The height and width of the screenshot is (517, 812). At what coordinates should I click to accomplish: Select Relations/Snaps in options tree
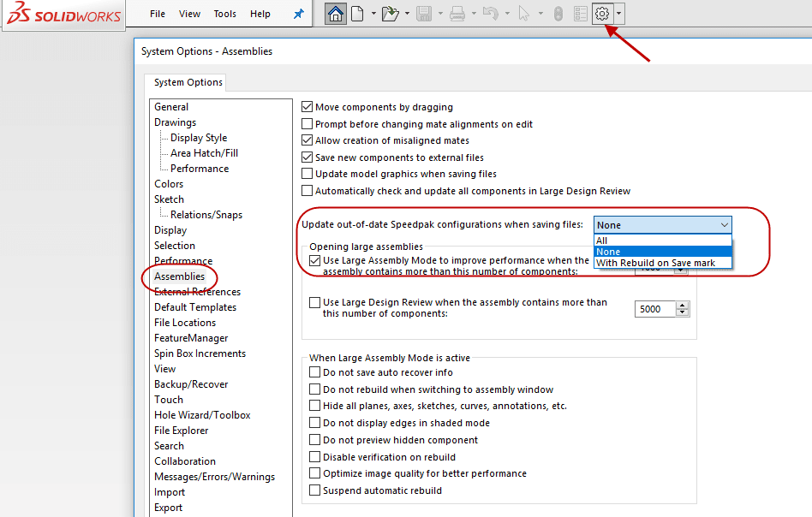(206, 215)
